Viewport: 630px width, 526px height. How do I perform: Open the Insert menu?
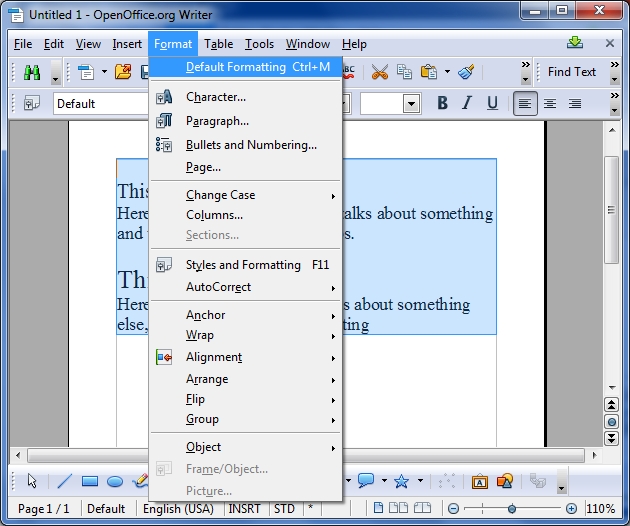click(x=127, y=44)
